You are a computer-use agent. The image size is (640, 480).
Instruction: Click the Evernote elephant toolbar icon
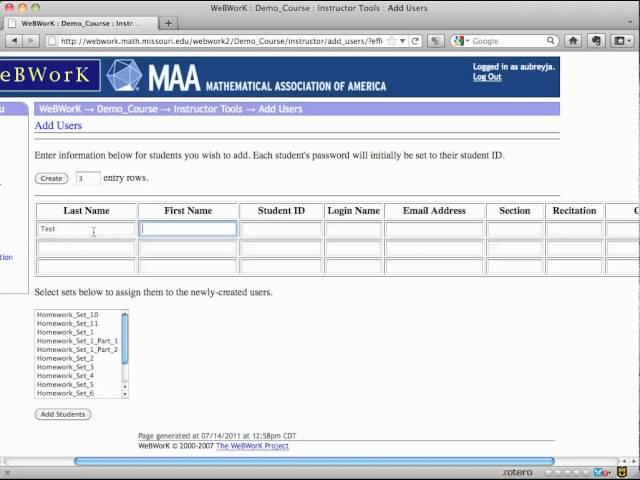[x=596, y=41]
